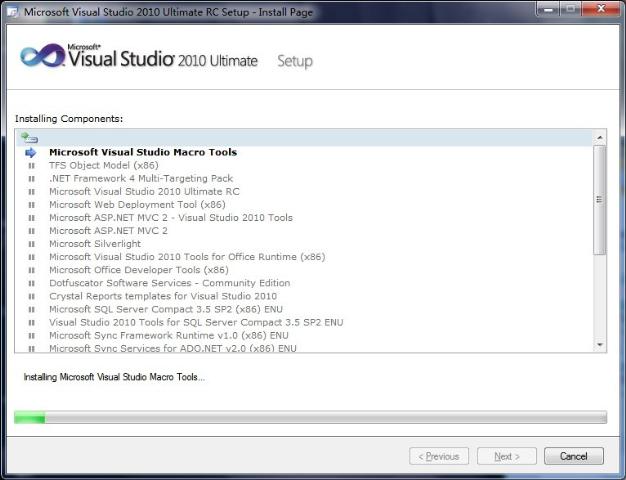The height and width of the screenshot is (480, 626).
Task: Click pause icon beside Microsoft Silverlight
Action: tap(32, 244)
